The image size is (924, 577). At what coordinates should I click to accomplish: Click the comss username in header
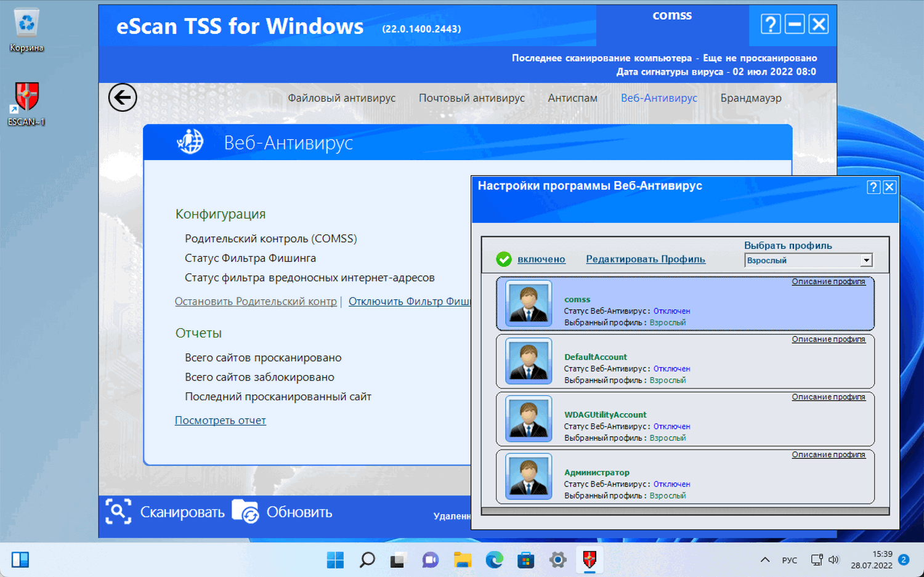pos(672,15)
